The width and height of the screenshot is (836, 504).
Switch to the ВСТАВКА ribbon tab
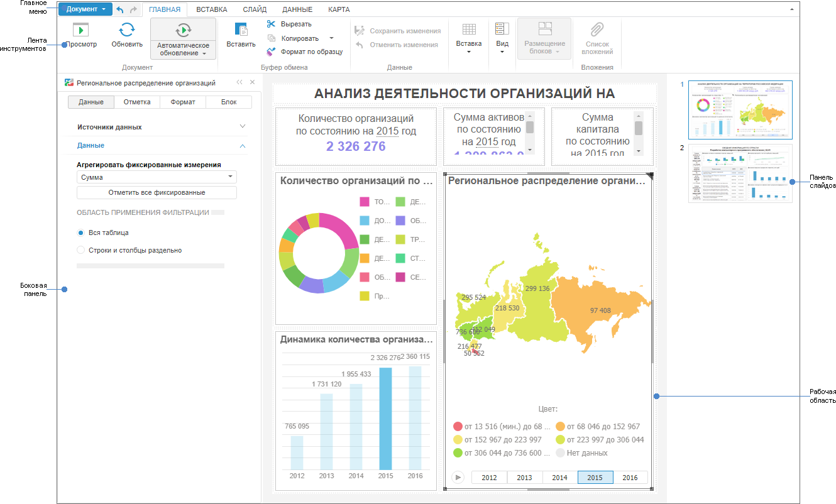(x=212, y=9)
